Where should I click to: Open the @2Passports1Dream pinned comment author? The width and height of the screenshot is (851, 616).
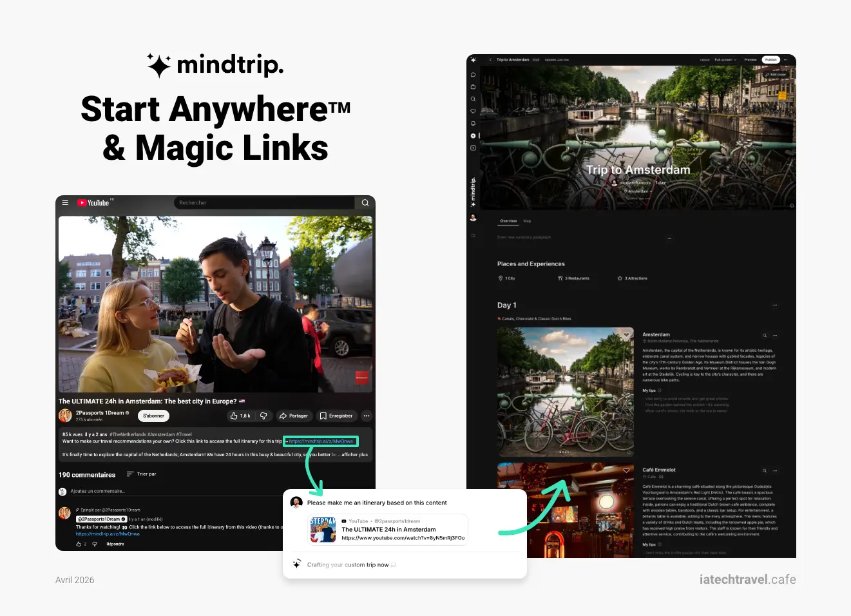[101, 519]
